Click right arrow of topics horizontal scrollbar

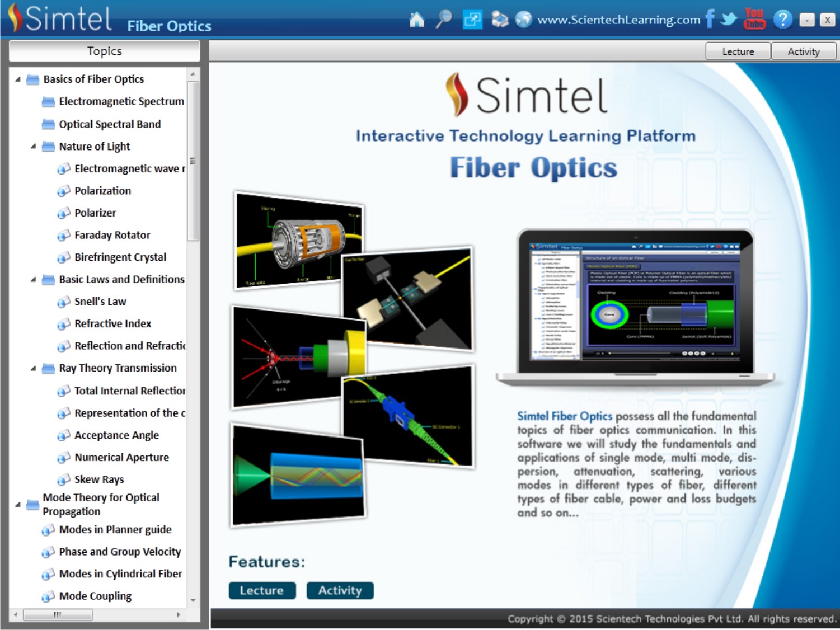point(179,614)
